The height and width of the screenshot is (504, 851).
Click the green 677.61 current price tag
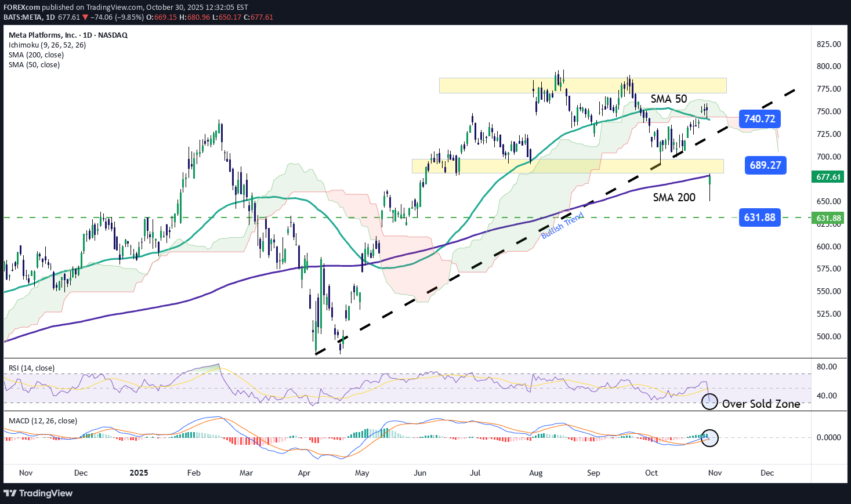[x=827, y=176]
